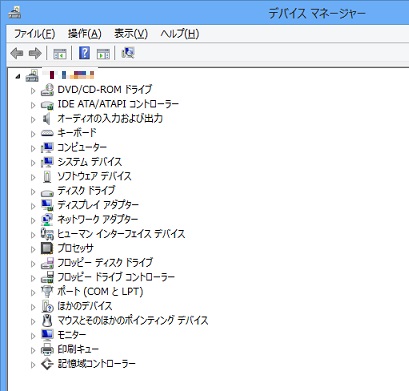Click the キーボード keyboard icon
409x391 pixels.
click(x=47, y=133)
